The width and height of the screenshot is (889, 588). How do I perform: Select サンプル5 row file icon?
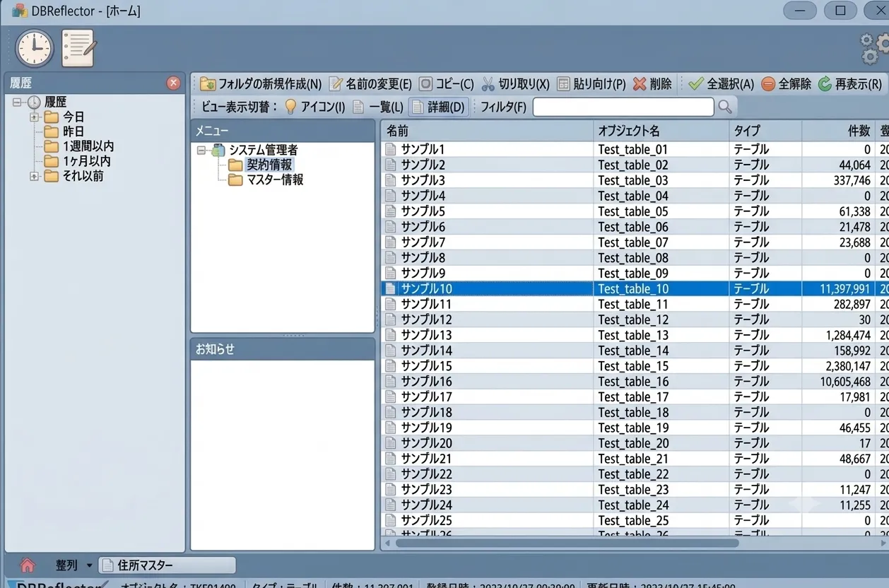tap(390, 211)
